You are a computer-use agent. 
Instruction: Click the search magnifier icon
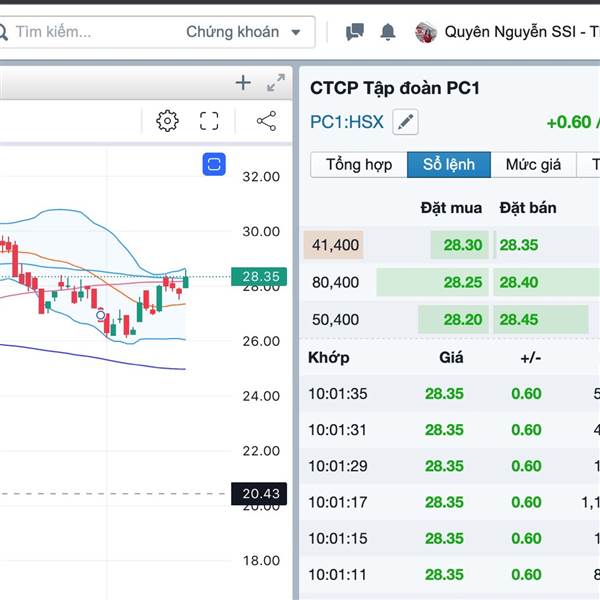click(x=3, y=32)
